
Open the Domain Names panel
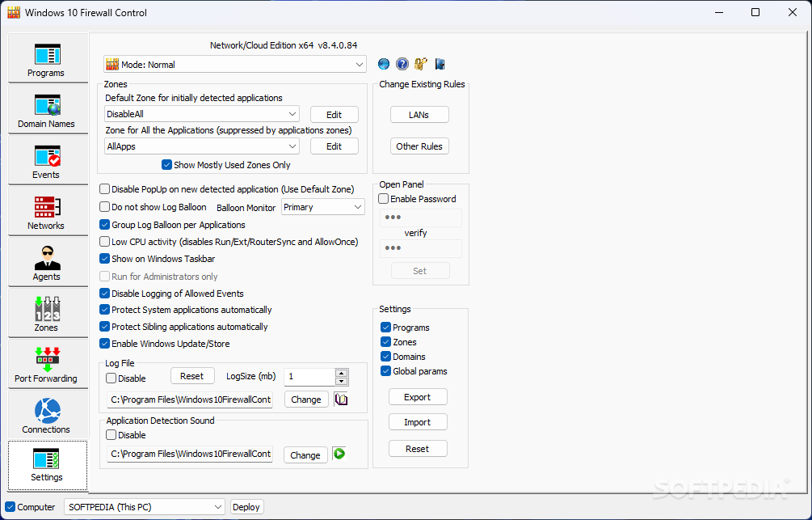point(48,109)
